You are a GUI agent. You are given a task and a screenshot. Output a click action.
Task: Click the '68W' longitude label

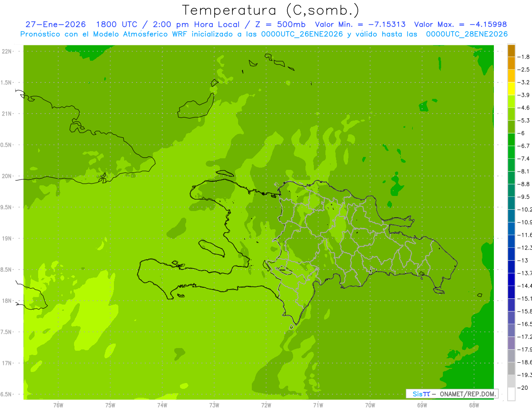click(x=474, y=405)
